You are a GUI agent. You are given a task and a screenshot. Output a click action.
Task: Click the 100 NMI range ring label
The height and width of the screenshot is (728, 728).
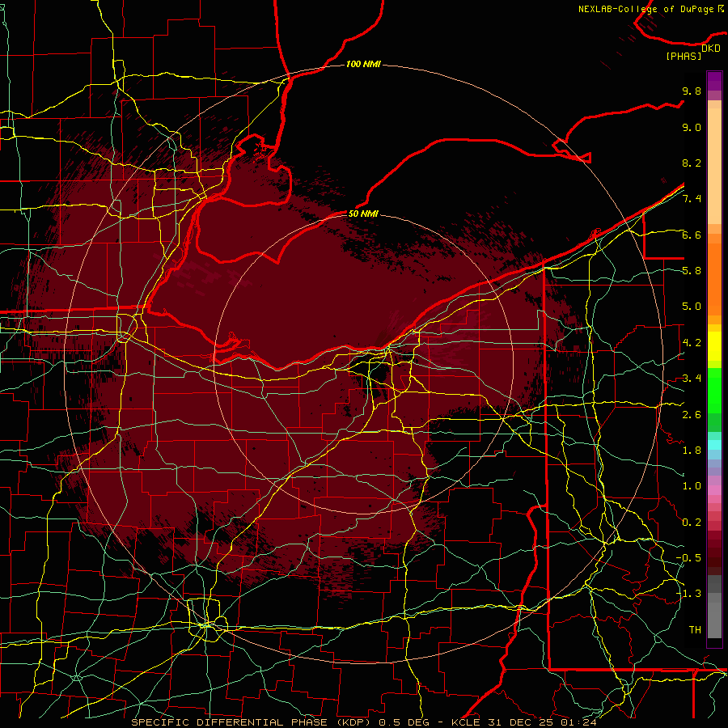[363, 64]
